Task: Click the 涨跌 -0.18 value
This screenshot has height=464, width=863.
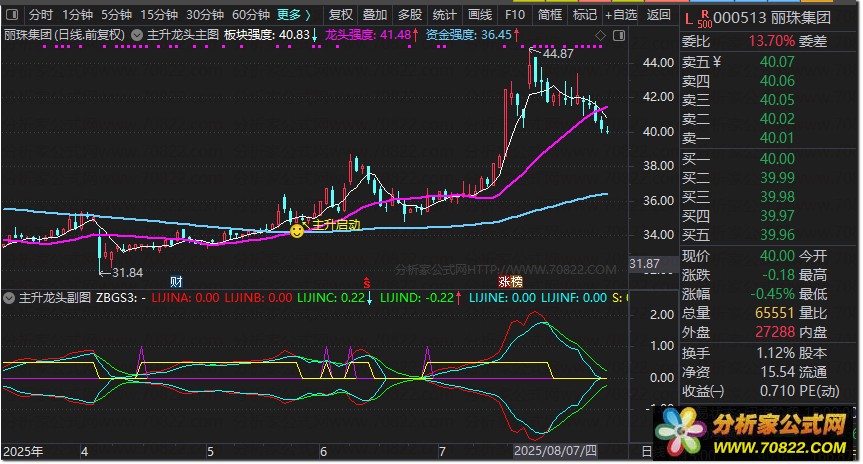Action: click(x=778, y=275)
